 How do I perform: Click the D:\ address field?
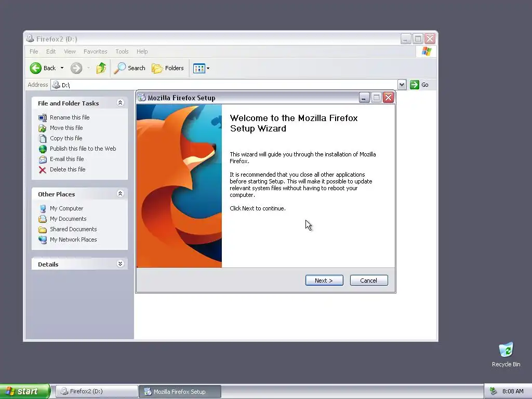click(x=224, y=85)
